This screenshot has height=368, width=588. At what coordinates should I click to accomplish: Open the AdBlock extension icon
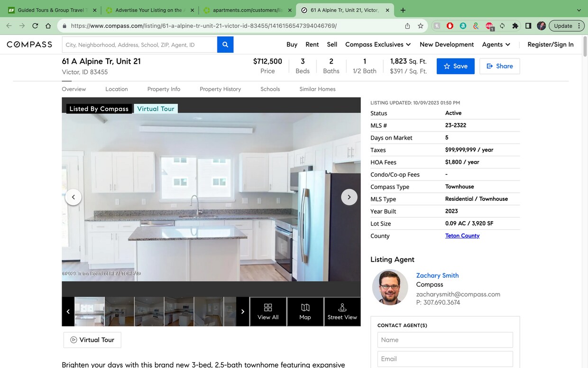point(450,26)
